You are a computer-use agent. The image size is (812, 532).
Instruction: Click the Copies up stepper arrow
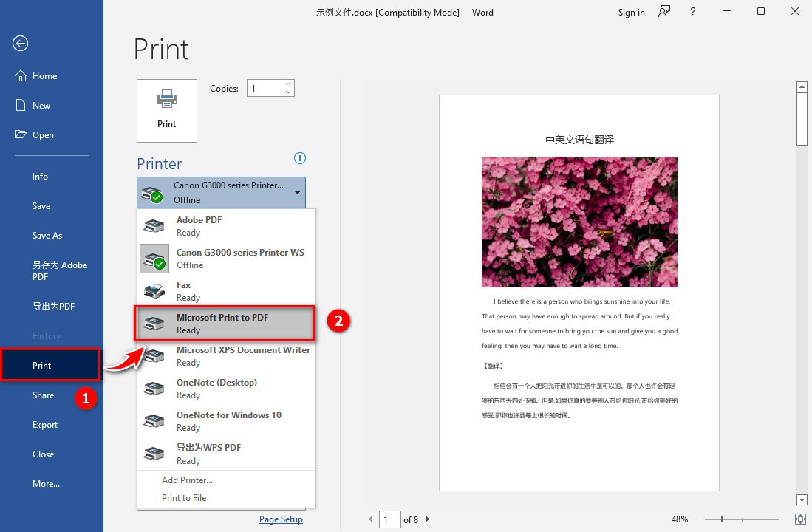288,83
